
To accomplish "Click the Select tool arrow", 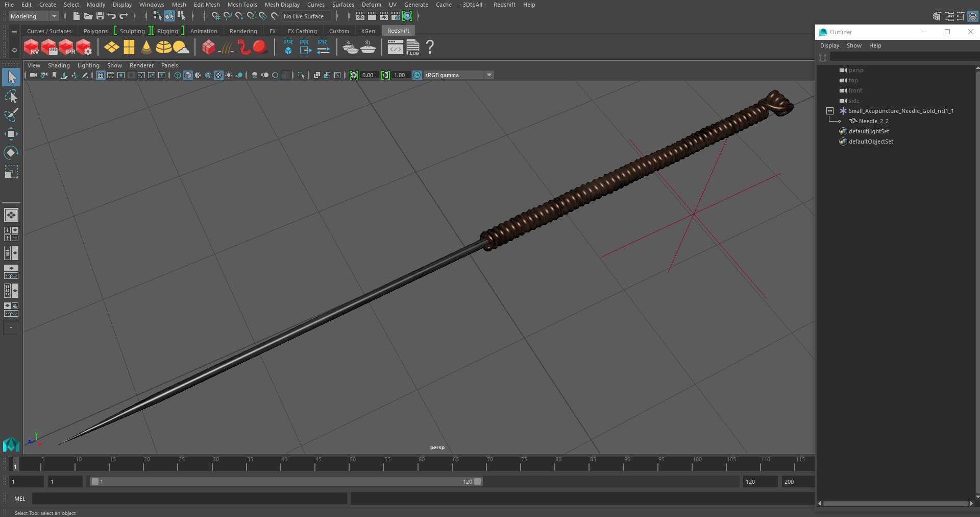I will (11, 77).
